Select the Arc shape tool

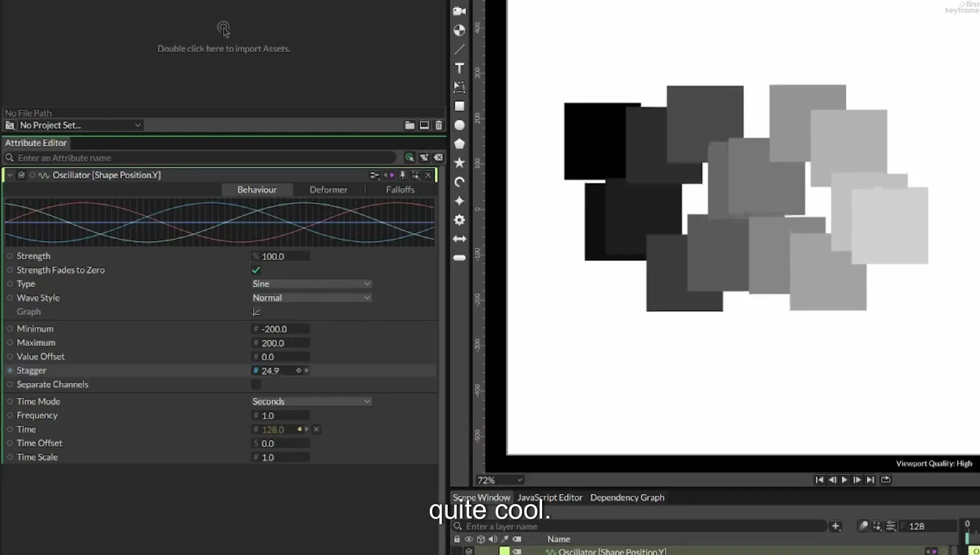coord(459,182)
